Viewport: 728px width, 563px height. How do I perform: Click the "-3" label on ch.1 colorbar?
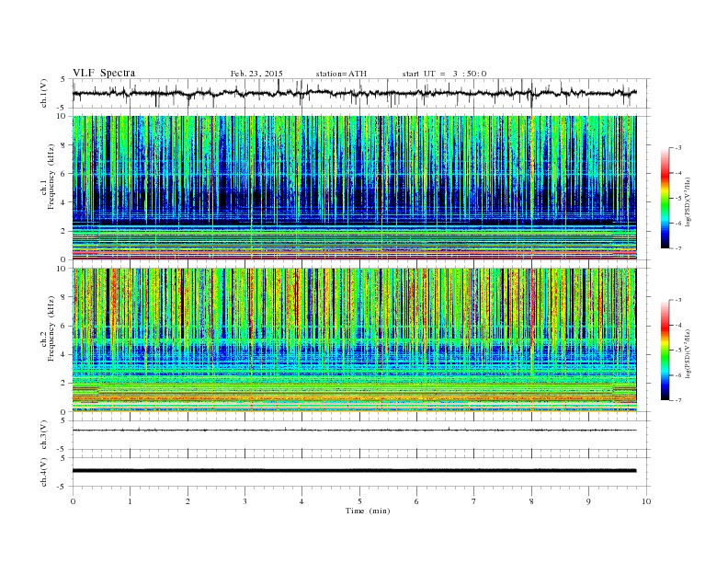pyautogui.click(x=677, y=148)
